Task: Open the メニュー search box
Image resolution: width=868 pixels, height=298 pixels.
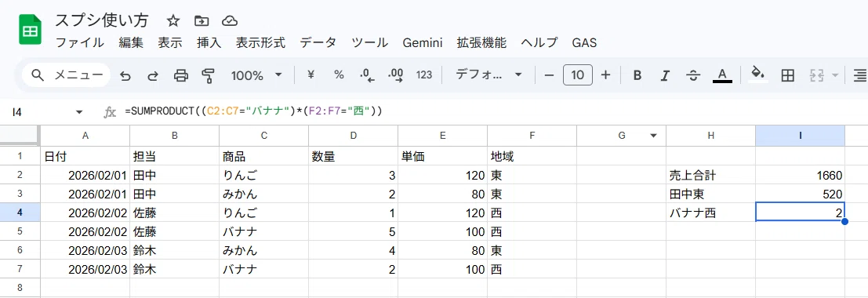Action: 67,75
